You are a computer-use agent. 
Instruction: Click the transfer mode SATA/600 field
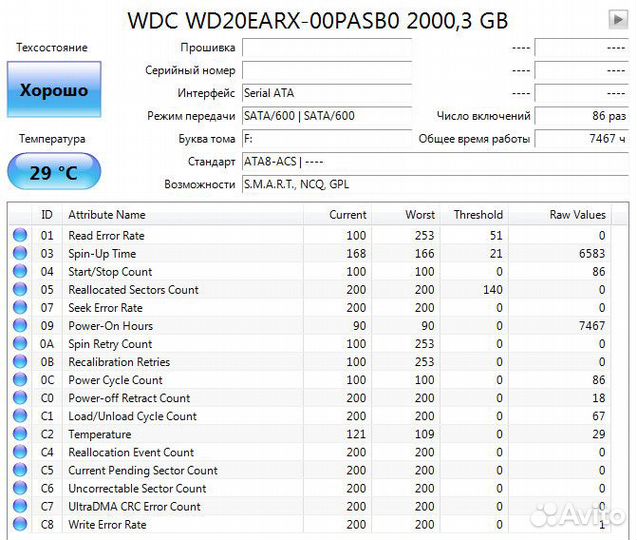pyautogui.click(x=326, y=116)
